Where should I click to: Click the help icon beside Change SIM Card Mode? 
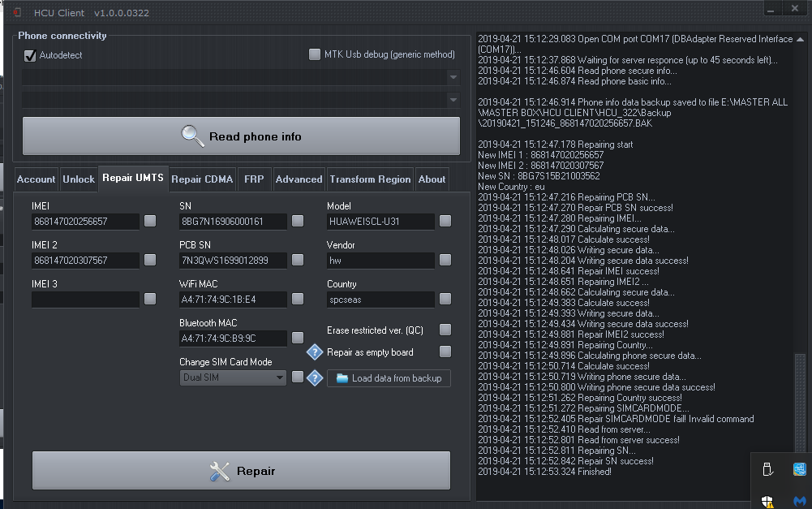click(x=315, y=377)
